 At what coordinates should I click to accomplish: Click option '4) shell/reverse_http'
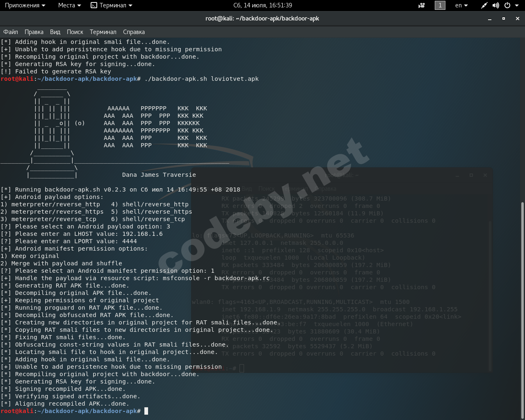click(x=150, y=204)
